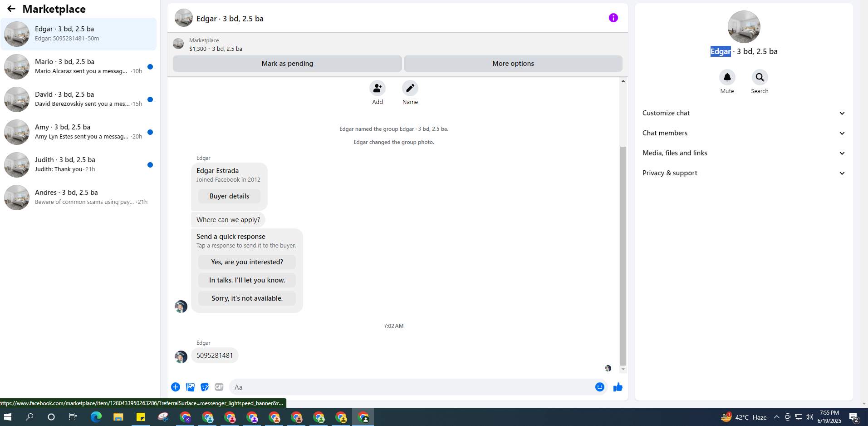Click the large group photo in right panel

[x=744, y=27]
